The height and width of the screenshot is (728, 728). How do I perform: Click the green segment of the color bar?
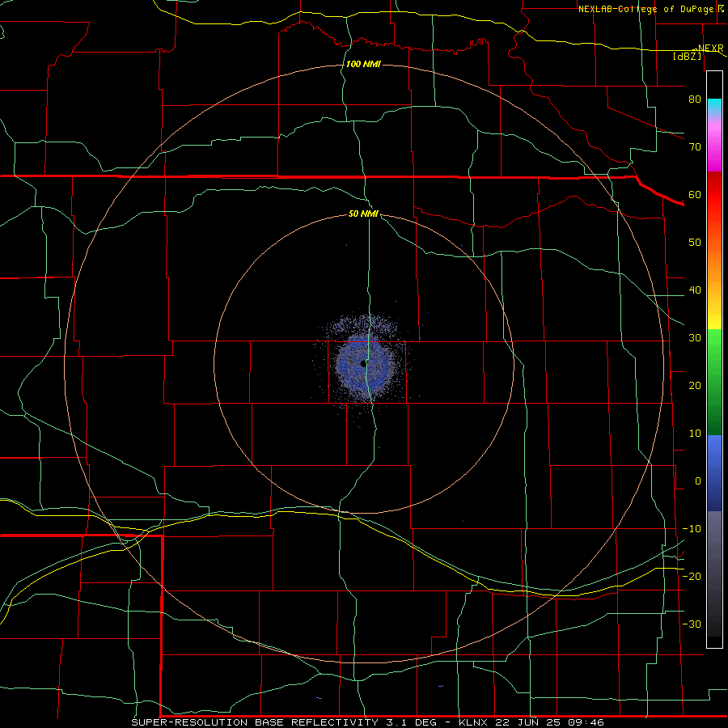[x=714, y=382]
